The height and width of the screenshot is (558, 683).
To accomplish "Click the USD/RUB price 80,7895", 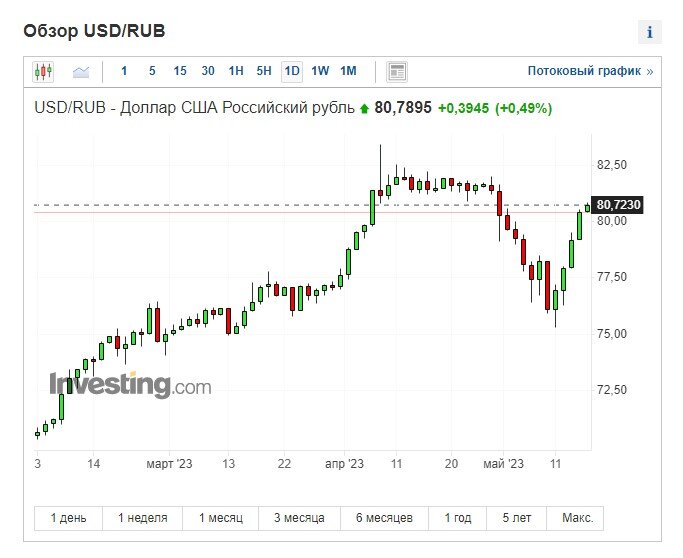I will coord(403,107).
